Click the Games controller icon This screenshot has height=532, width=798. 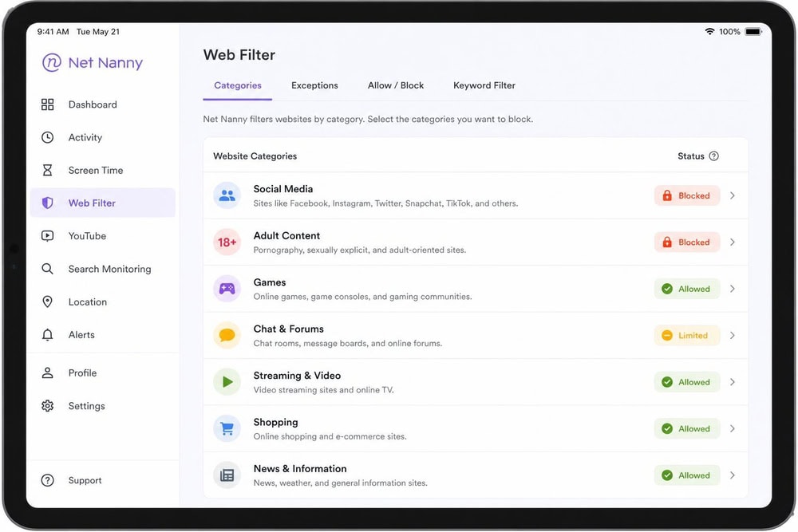227,289
